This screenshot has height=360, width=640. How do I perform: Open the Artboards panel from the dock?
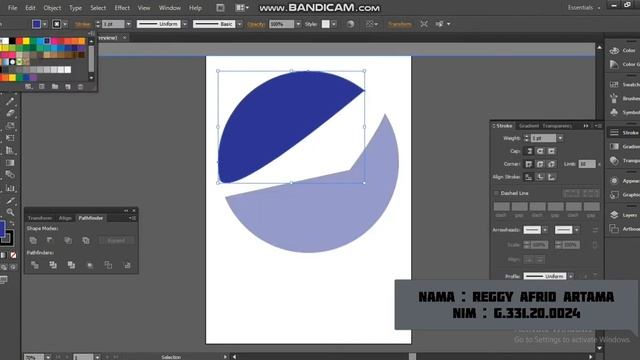coord(623,229)
